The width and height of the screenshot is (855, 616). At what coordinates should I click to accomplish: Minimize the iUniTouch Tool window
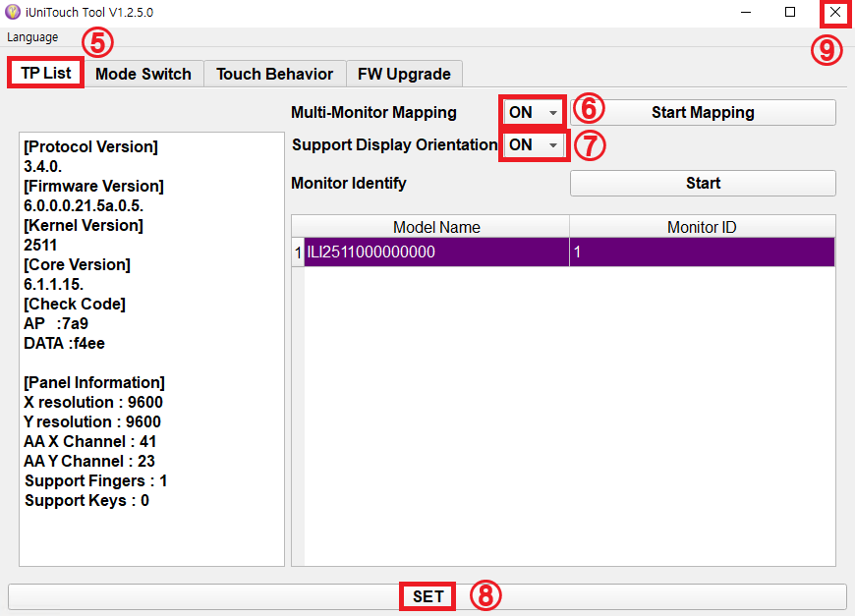click(x=746, y=13)
